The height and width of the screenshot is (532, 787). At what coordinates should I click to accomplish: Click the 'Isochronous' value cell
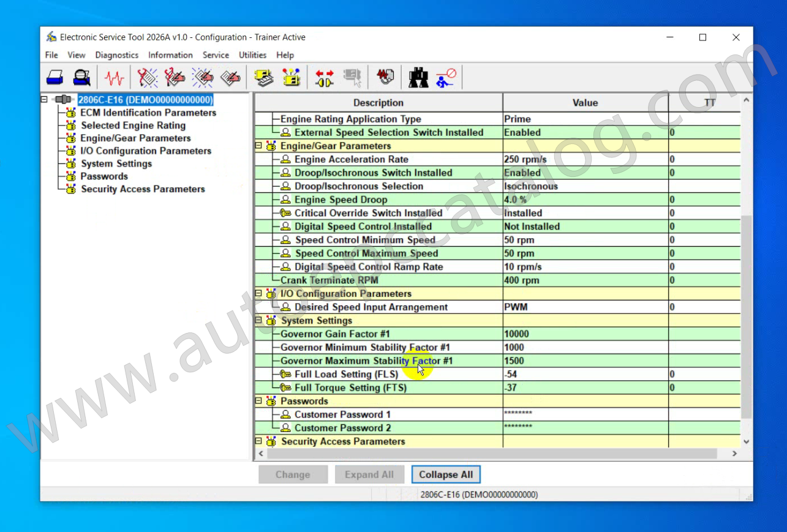pos(586,187)
